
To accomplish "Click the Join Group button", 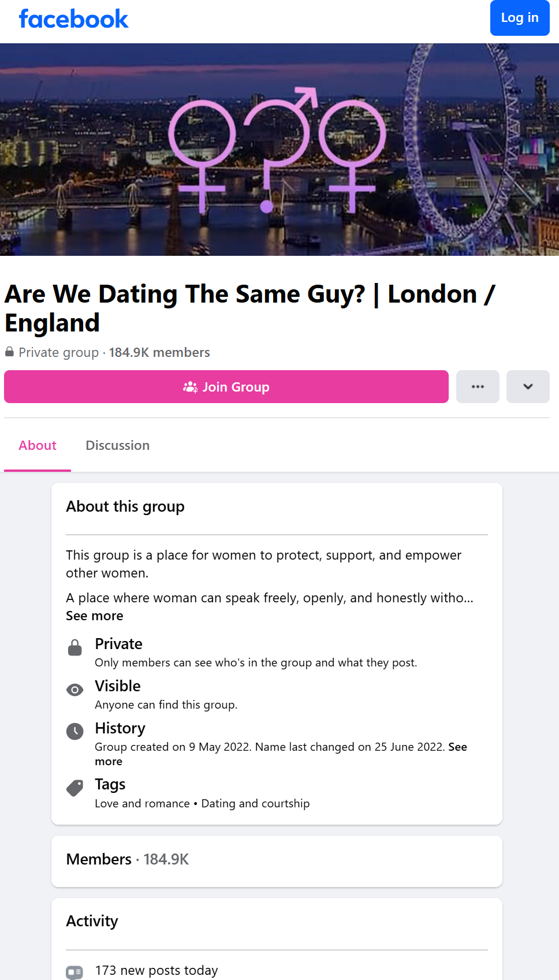I will point(226,387).
